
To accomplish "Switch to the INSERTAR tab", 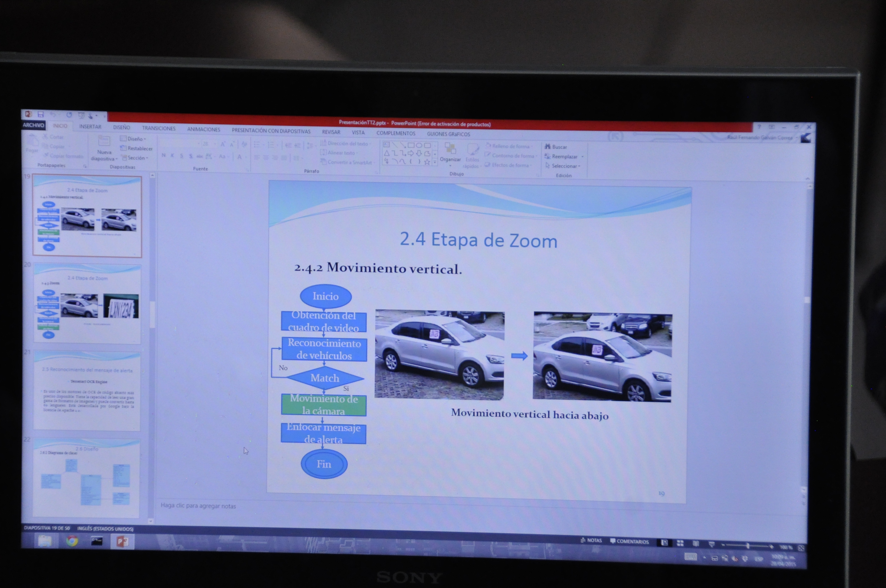I will (x=90, y=127).
